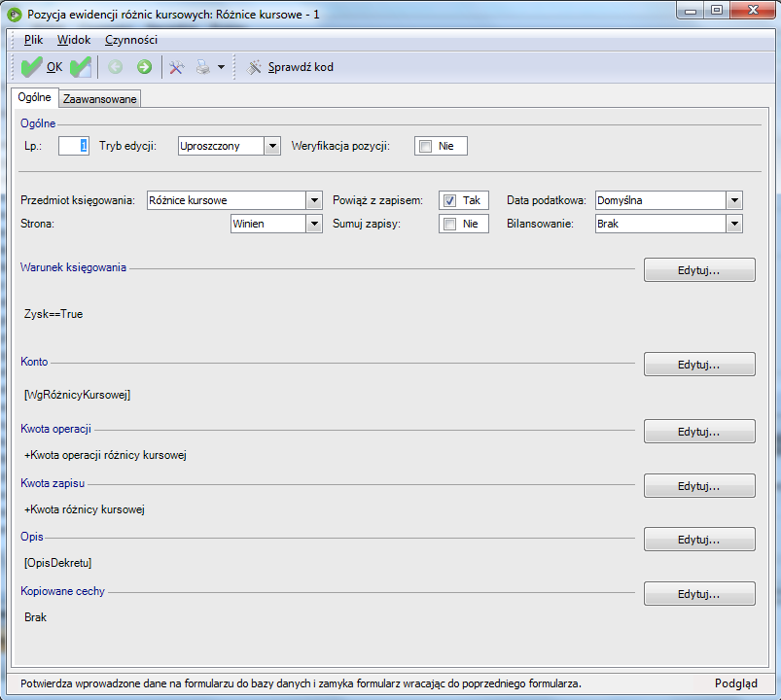Click the Sprawdź kod label
This screenshot has width=781, height=700.
click(x=301, y=67)
